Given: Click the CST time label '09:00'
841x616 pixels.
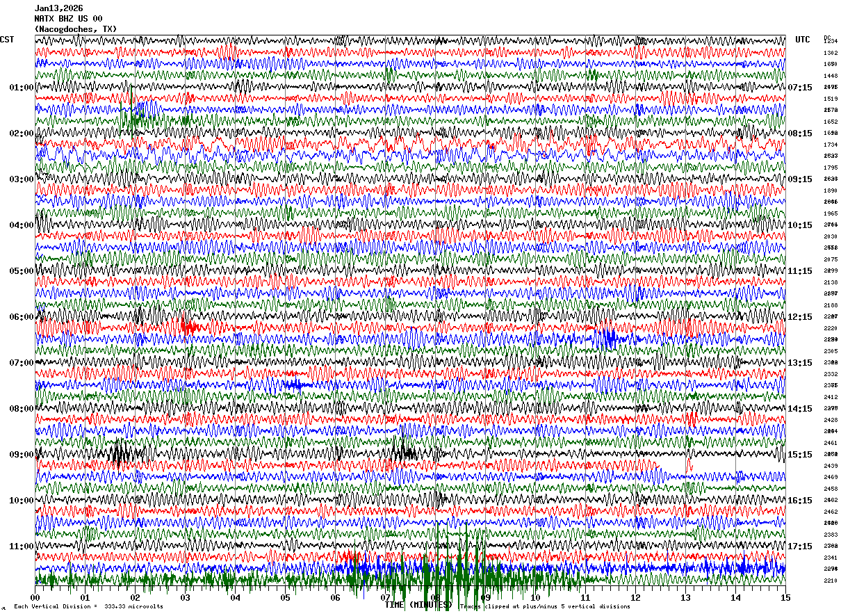Looking at the screenshot, I should tap(22, 455).
